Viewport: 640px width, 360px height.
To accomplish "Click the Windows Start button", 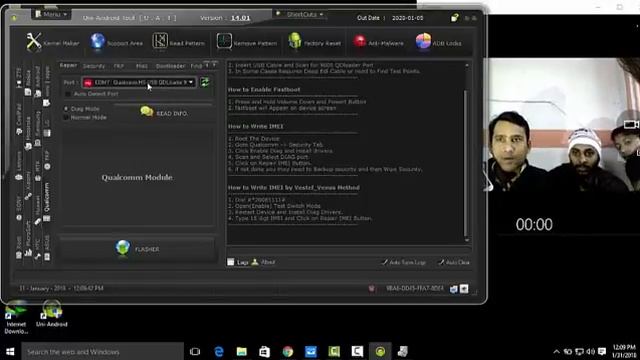I will point(10,351).
